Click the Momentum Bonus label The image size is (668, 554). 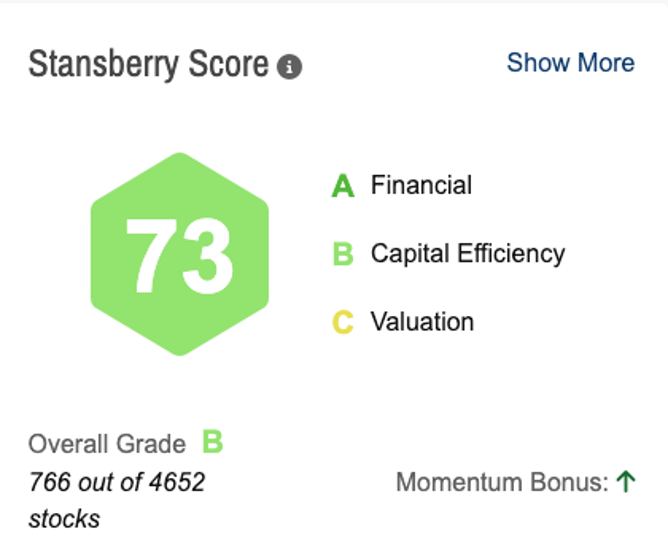pos(502,483)
